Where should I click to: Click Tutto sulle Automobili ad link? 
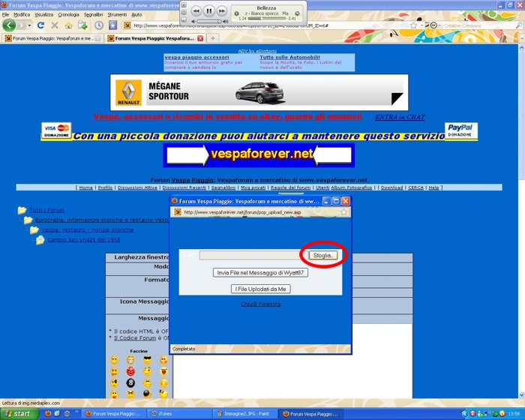(290, 57)
